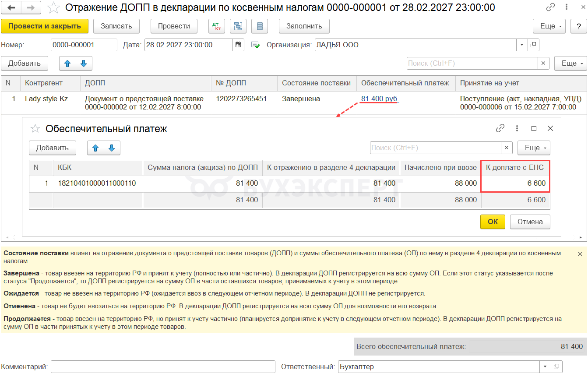The width and height of the screenshot is (588, 377).
Task: Show Дт/Кт postings of the document
Action: tap(217, 26)
